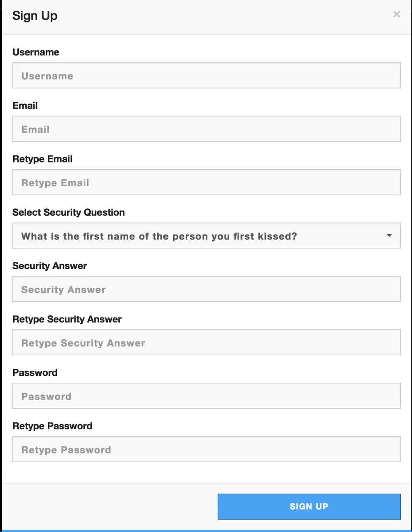Screen dimensions: 412x532
Task: Click the Password label text
Action: tap(35, 373)
